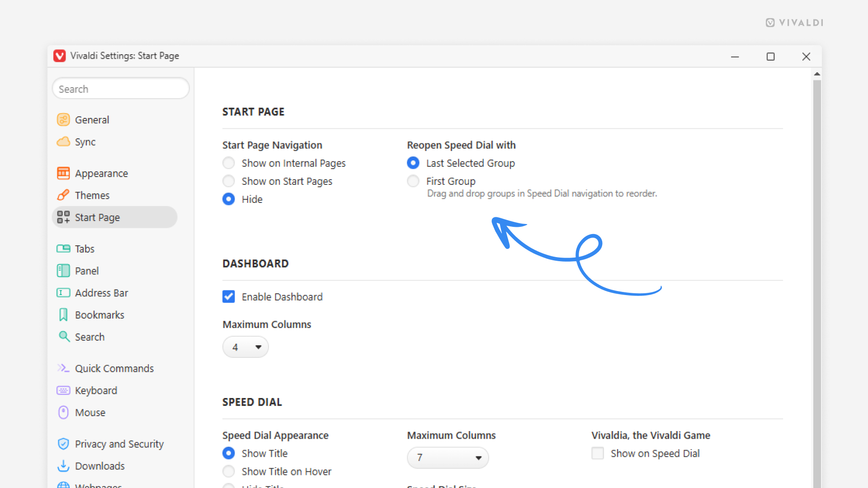Open General settings section

pos(114,120)
